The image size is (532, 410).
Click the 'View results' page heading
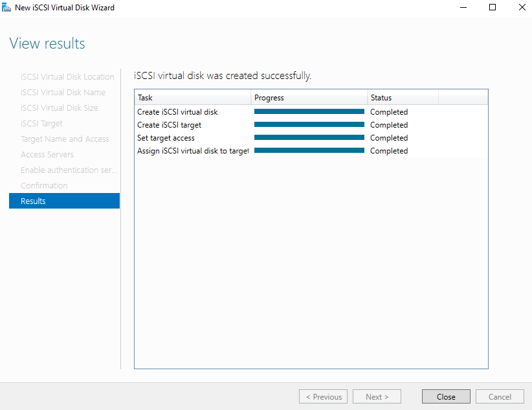[x=47, y=43]
